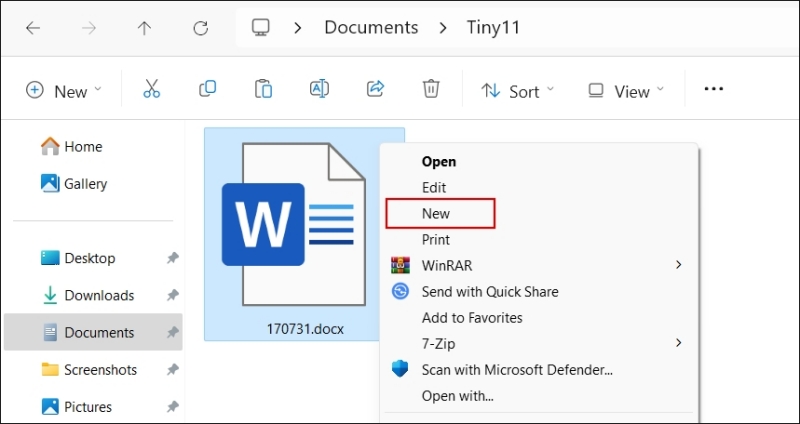
Task: Click the Microsoft Defender shield icon
Action: [400, 369]
